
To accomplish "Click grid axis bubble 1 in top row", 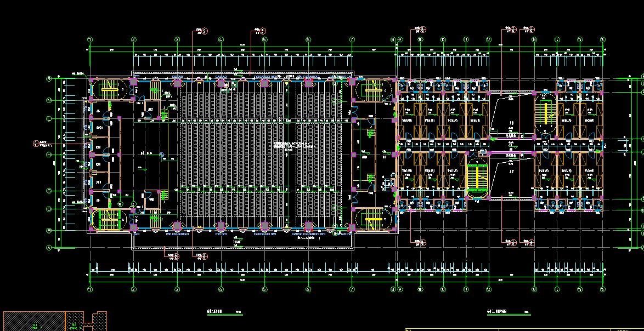I will (90, 40).
